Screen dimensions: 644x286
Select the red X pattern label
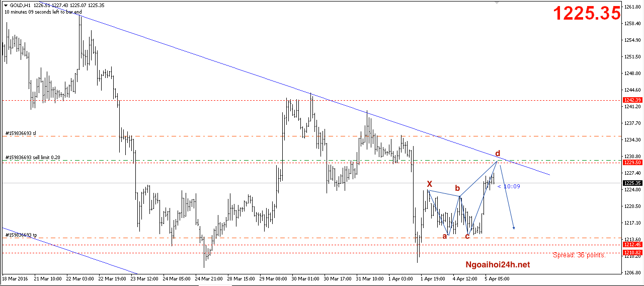coord(429,184)
